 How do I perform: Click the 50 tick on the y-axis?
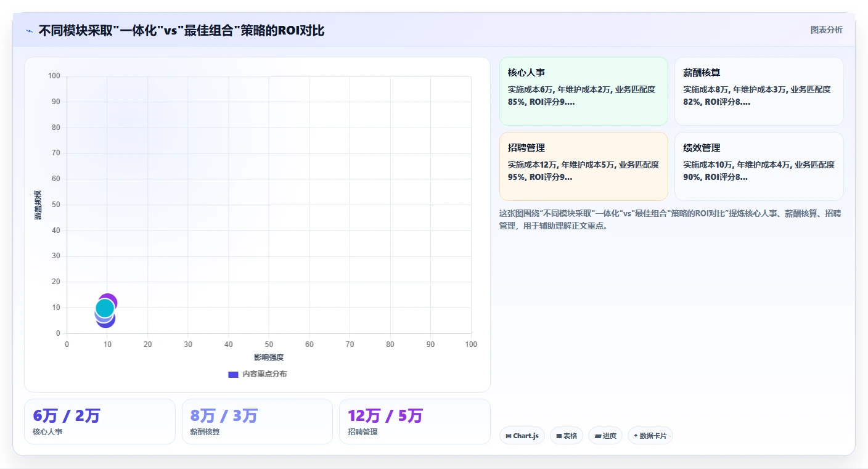[x=56, y=205]
